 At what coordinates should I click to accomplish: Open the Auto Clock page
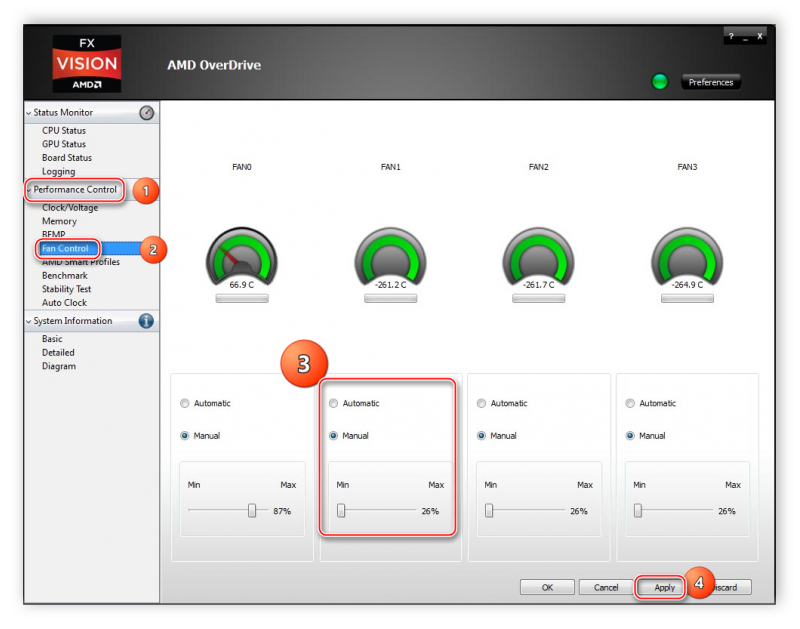click(64, 303)
